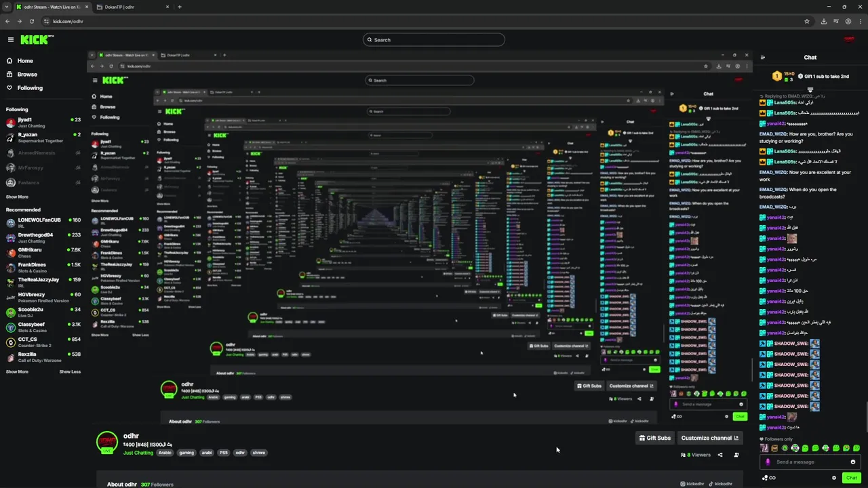Click Customize channel button below the stream
The width and height of the screenshot is (868, 488).
tap(709, 438)
